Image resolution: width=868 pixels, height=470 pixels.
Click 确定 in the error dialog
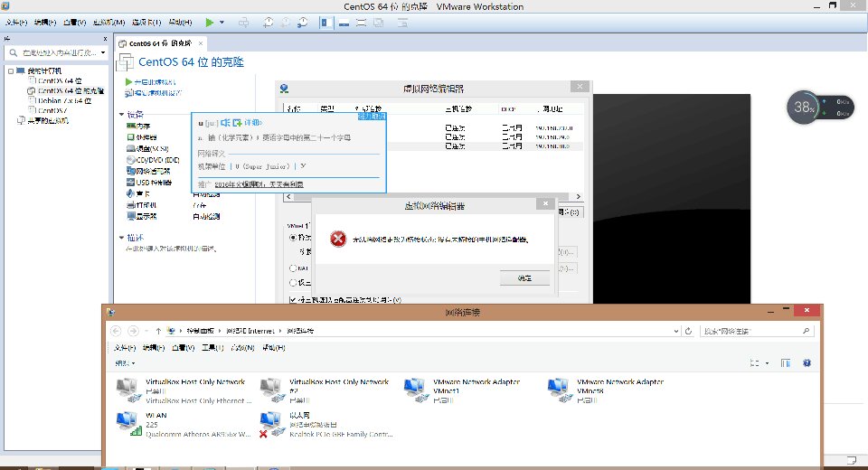point(524,277)
